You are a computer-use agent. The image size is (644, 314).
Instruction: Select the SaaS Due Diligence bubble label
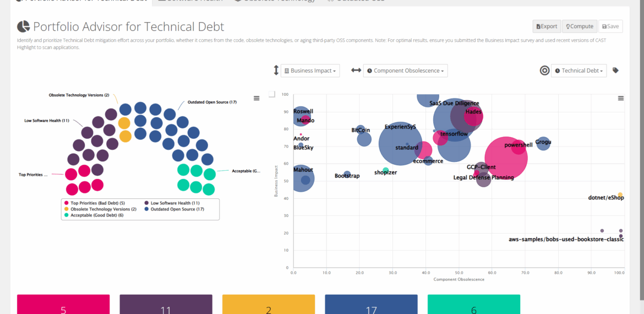coord(454,104)
